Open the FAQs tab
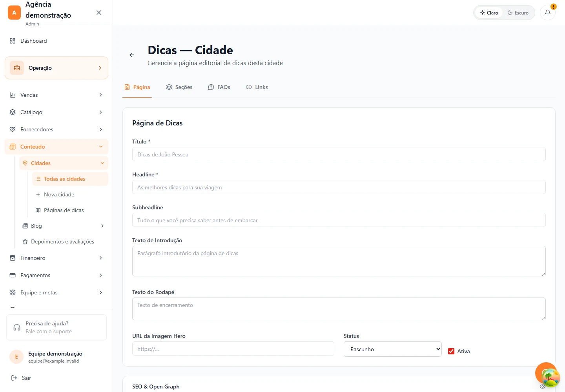This screenshot has height=392, width=565. point(219,87)
